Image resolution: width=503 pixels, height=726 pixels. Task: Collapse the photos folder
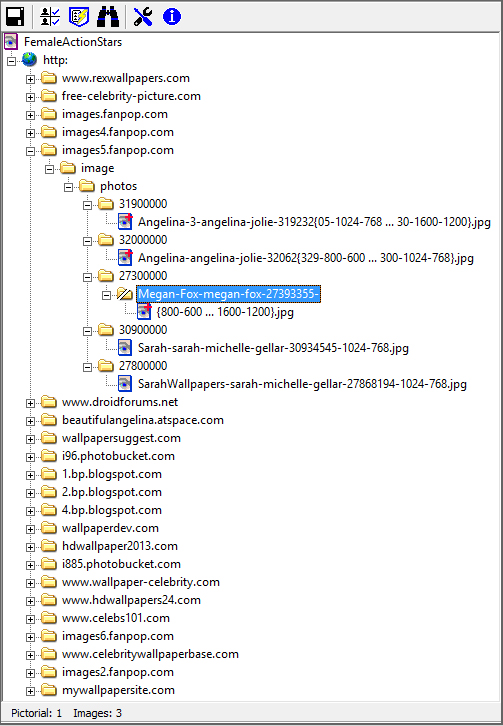[x=69, y=187]
